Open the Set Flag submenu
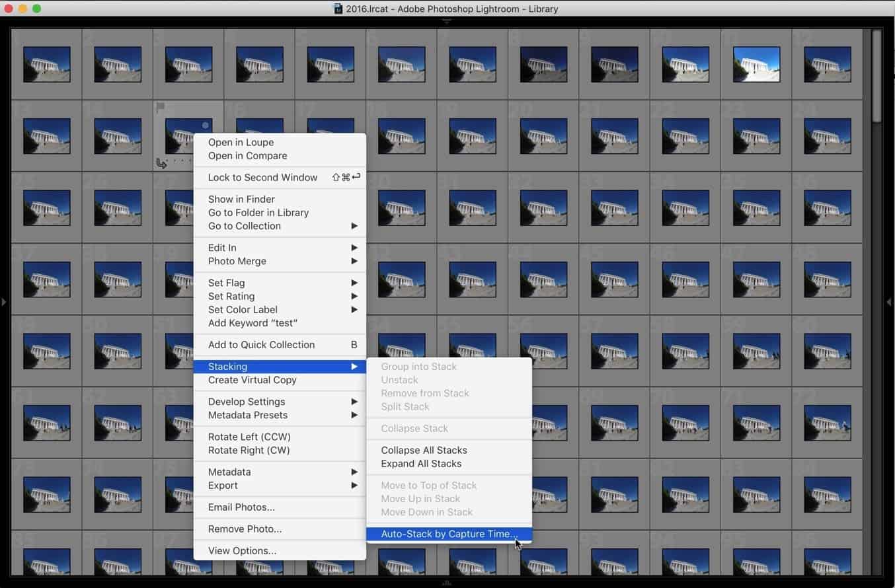 click(280, 283)
